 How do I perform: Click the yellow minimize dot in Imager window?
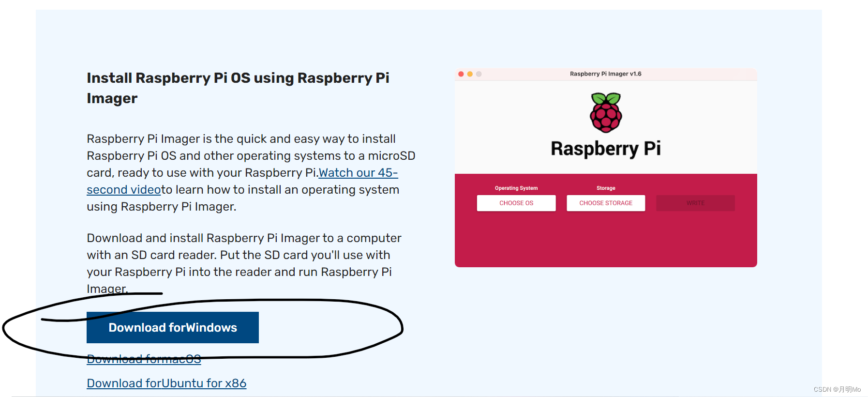click(x=470, y=74)
